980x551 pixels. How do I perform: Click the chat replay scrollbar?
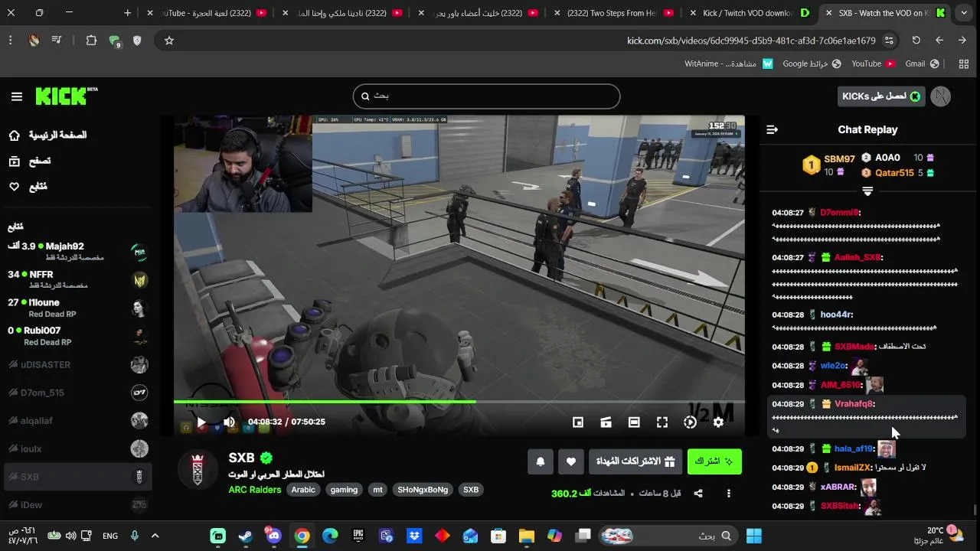pyautogui.click(x=975, y=509)
